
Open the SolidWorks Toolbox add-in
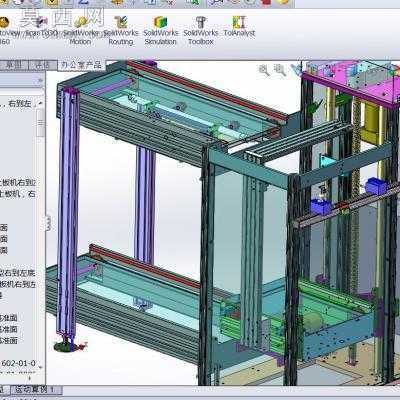pyautogui.click(x=201, y=31)
